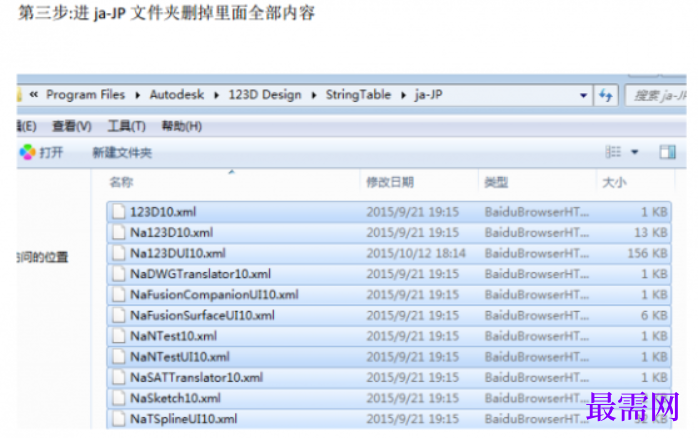The image size is (698, 438).
Task: Click the file icon of NaSATTranslator10.xml
Action: click(x=119, y=377)
